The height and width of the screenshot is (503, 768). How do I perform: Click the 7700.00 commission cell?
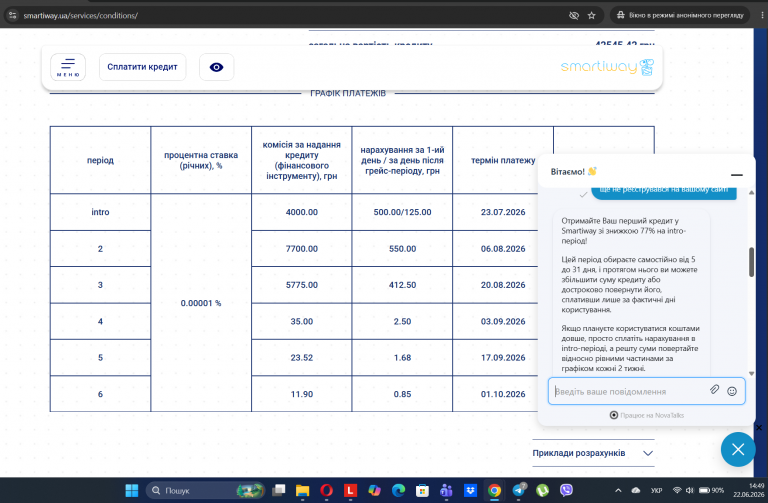(x=302, y=249)
